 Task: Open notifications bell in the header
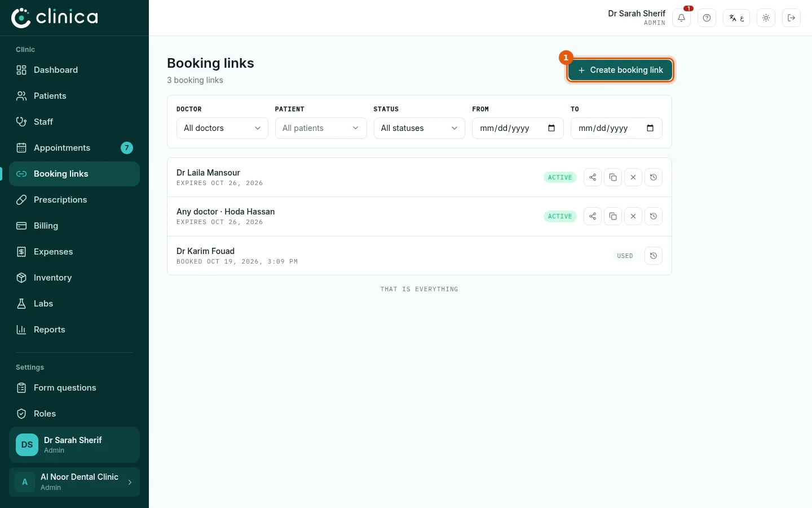(681, 18)
